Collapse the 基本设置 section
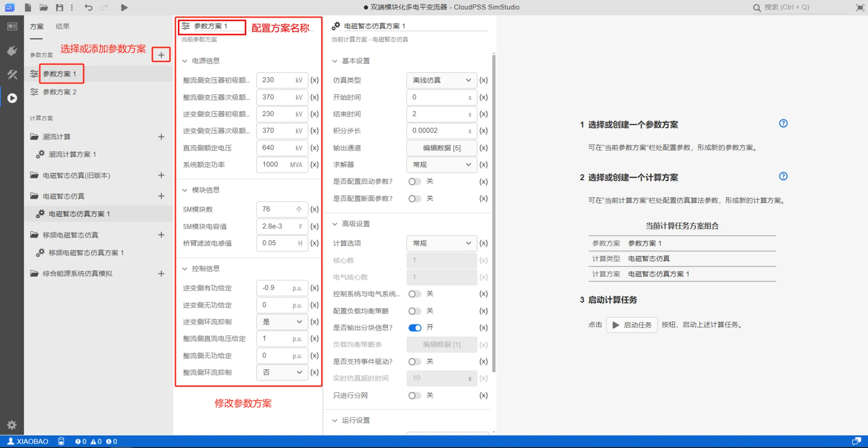 click(x=335, y=61)
